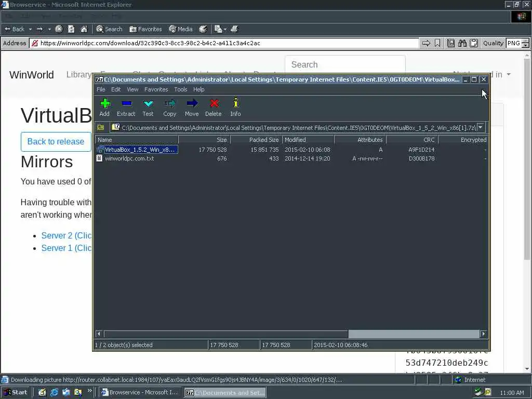This screenshot has width=532, height=399.
Task: Open the 7-Zip Help menu
Action: point(199,89)
